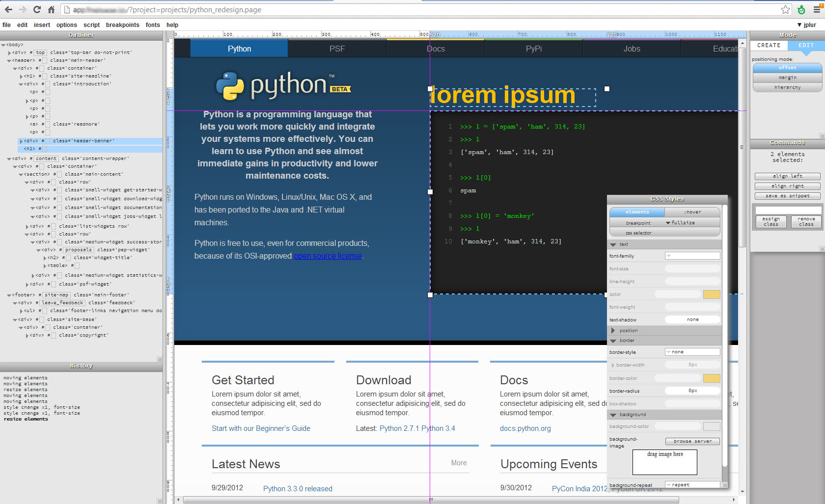
Task: Open the edit menu
Action: [x=22, y=25]
